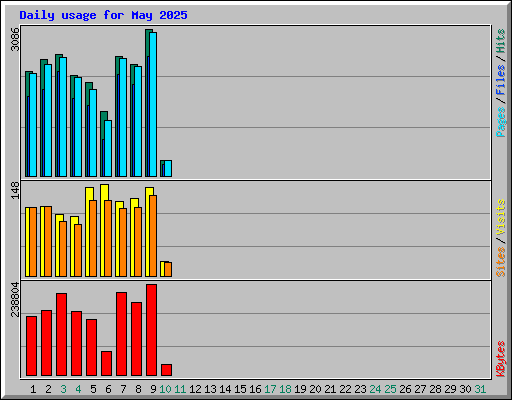Select the red KBytes bar for day 6
Screen dimensions: 512x400
pyautogui.click(x=106, y=363)
